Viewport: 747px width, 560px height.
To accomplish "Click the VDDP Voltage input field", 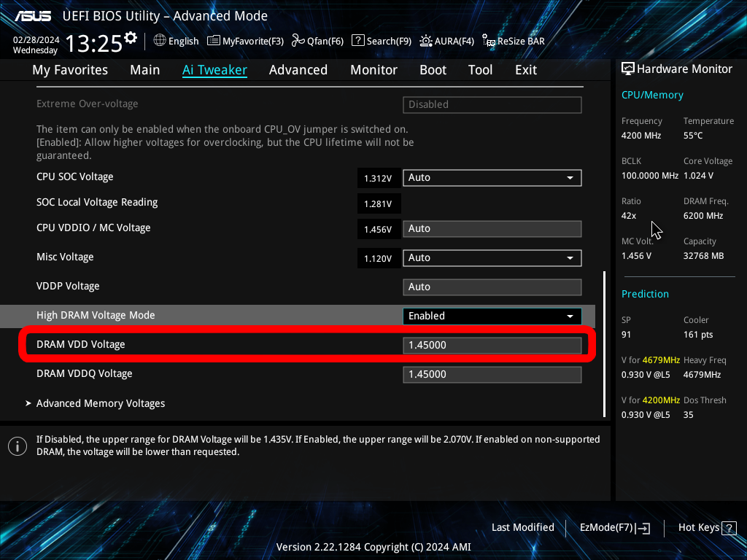I will pyautogui.click(x=492, y=287).
